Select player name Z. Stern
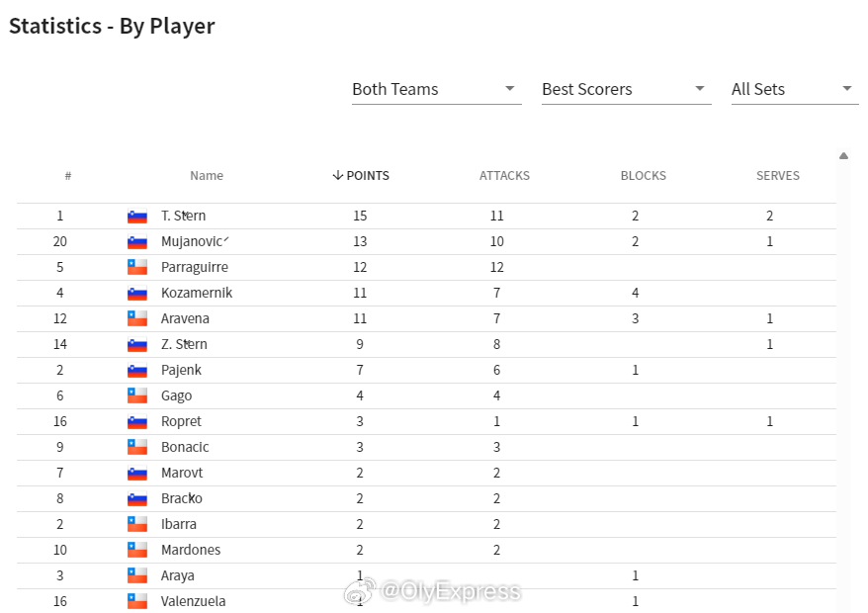868x613 pixels. point(184,344)
